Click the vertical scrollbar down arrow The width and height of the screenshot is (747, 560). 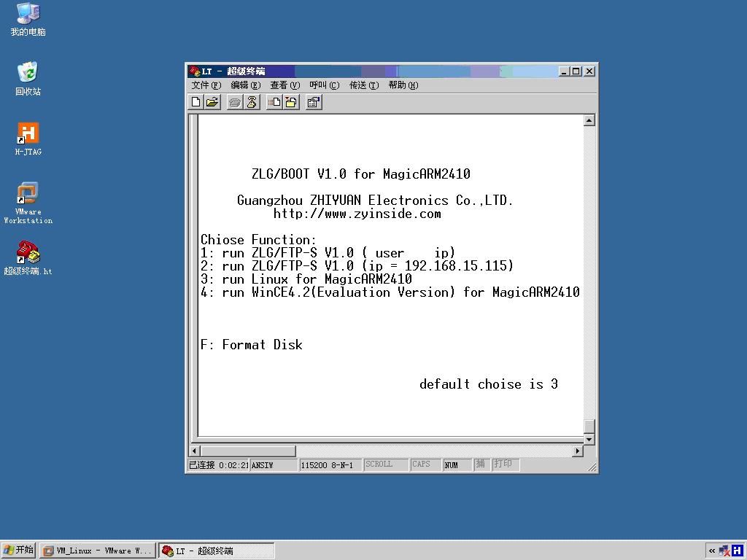click(x=589, y=439)
